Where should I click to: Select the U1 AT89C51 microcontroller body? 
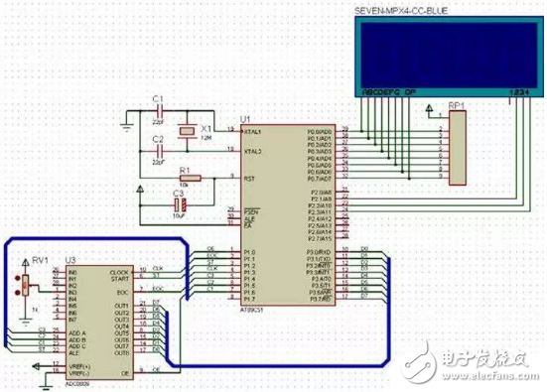click(288, 215)
